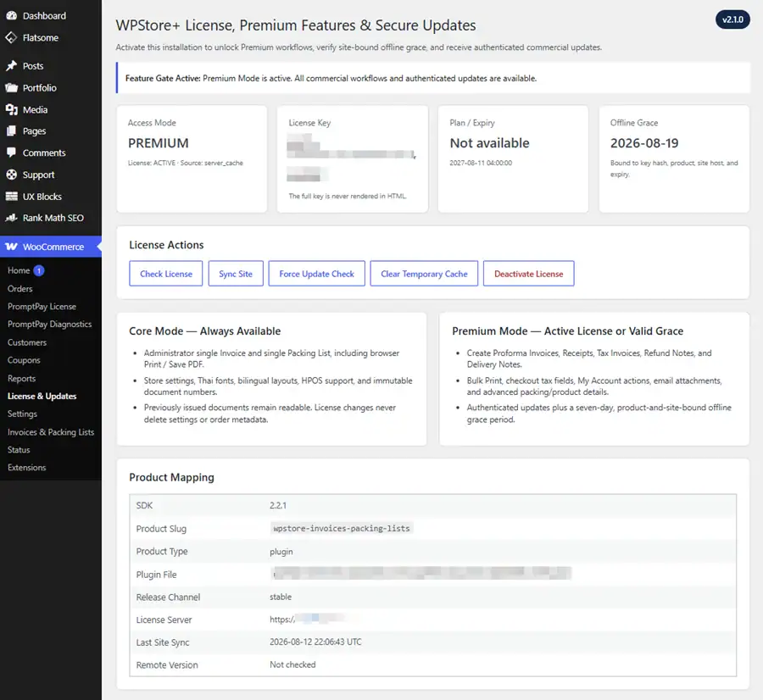
Task: Click the Home notification badge showing 1
Action: [39, 270]
